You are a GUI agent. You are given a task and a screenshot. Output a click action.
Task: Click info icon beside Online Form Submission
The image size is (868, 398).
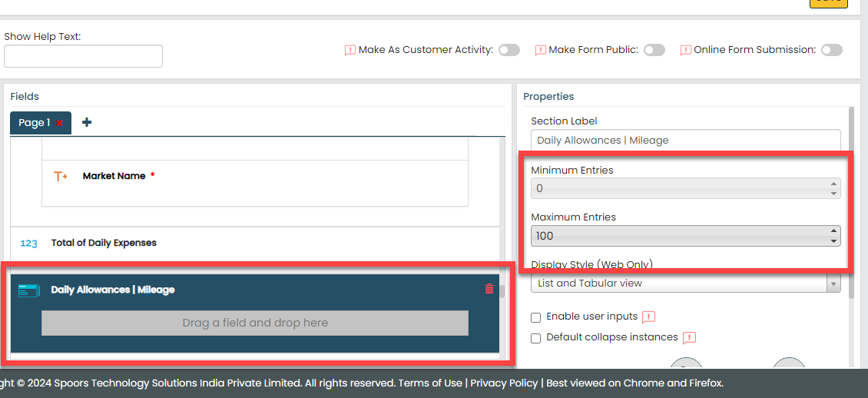click(x=686, y=50)
